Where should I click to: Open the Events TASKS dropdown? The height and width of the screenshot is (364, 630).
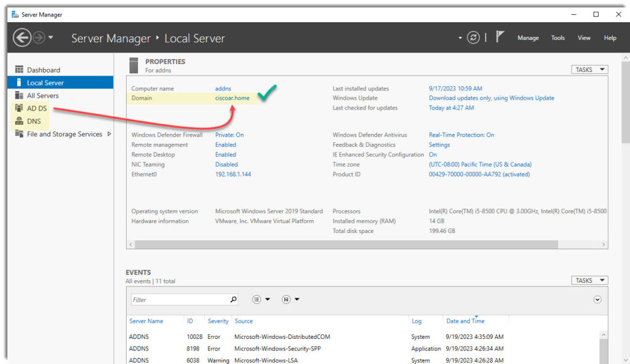pyautogui.click(x=589, y=280)
